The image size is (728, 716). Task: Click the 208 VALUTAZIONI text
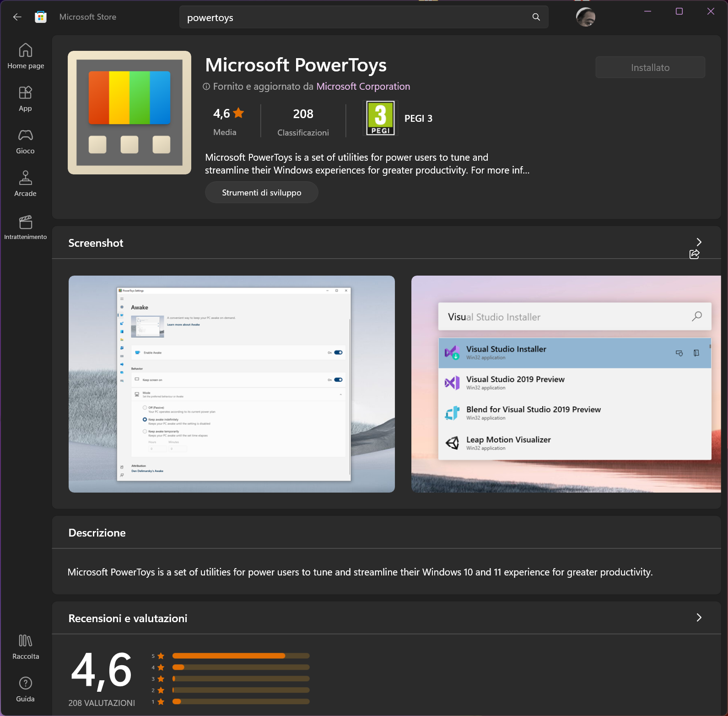(102, 703)
